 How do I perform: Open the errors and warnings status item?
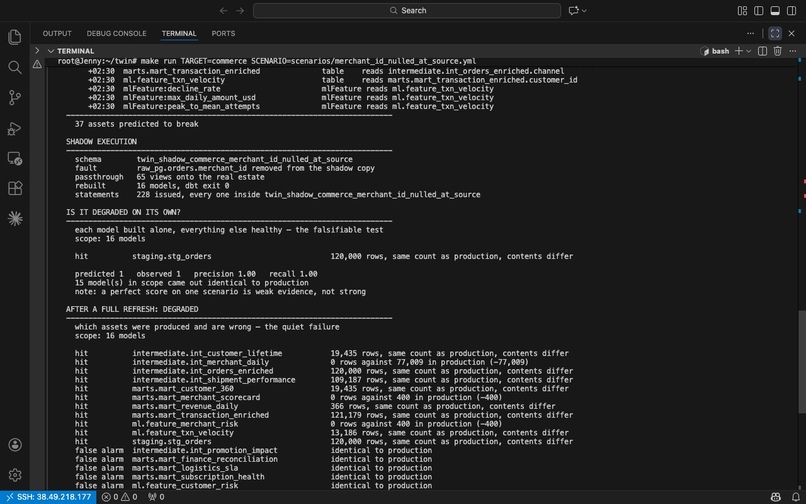click(x=119, y=497)
